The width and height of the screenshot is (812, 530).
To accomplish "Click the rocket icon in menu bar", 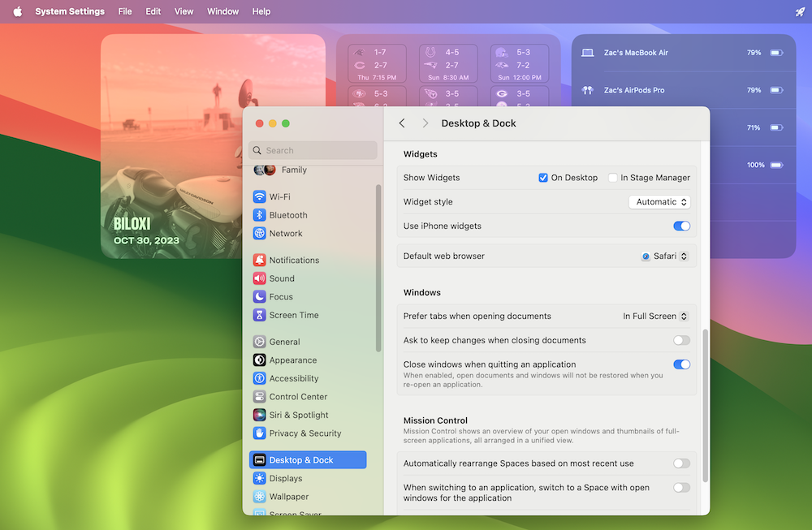I will click(x=799, y=11).
